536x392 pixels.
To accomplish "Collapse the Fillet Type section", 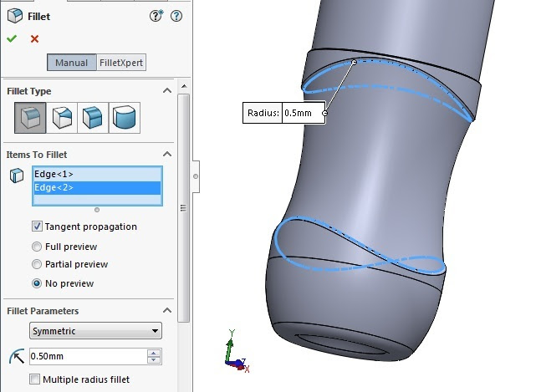I will 167,90.
